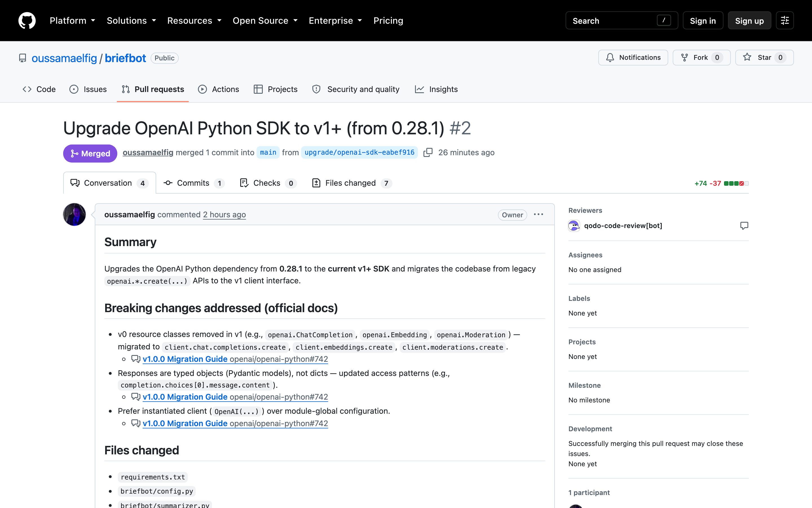The height and width of the screenshot is (508, 812).
Task: Open the Pricing page
Action: point(388,21)
